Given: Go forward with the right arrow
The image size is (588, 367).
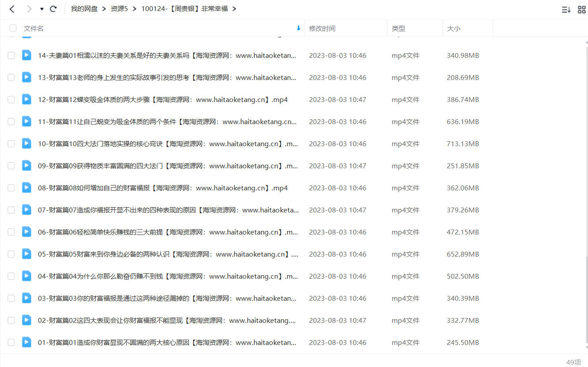Looking at the screenshot, I should click(x=29, y=9).
